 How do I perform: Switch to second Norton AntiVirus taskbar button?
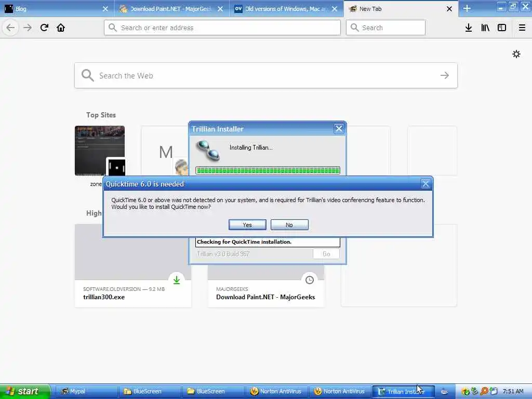coord(340,391)
